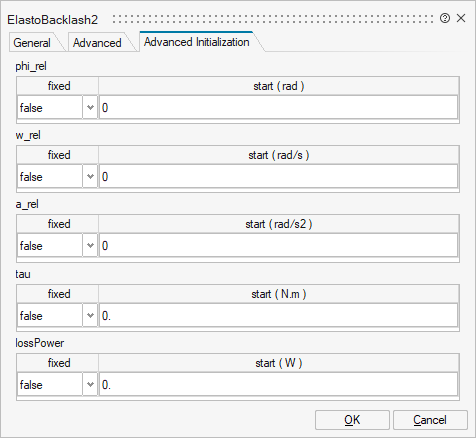The image size is (476, 438).
Task: Click the w_rel start (rad/s) field
Action: pos(278,176)
